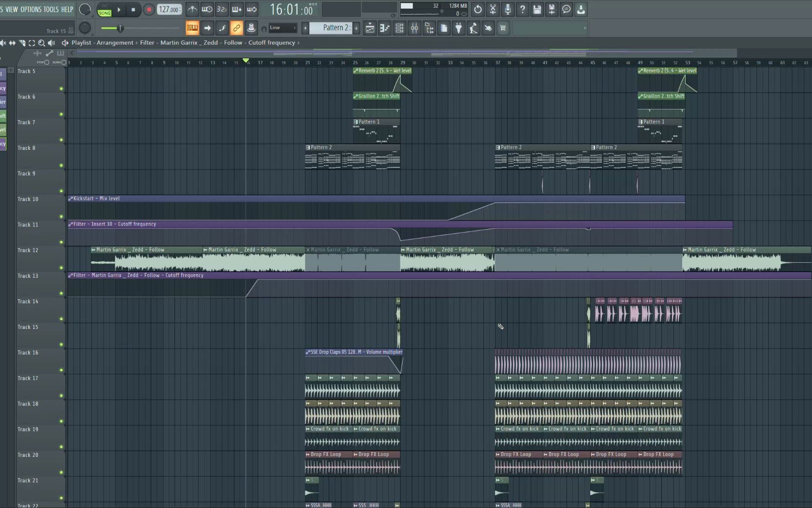Open the hint bar panel arrow

point(585,28)
